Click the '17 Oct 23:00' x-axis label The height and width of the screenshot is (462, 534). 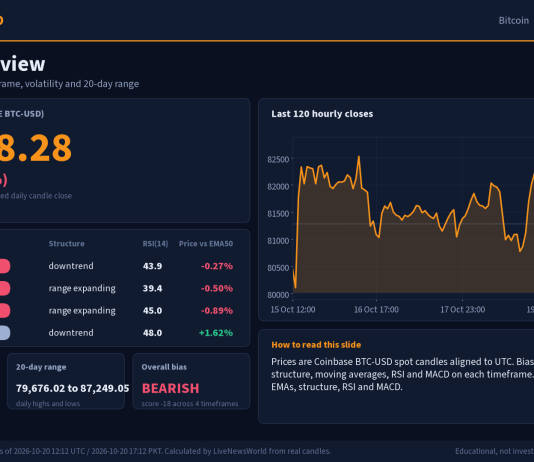(462, 309)
